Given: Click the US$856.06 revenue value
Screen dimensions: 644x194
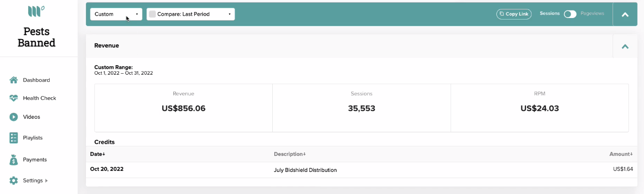Looking at the screenshot, I should coord(183,108).
